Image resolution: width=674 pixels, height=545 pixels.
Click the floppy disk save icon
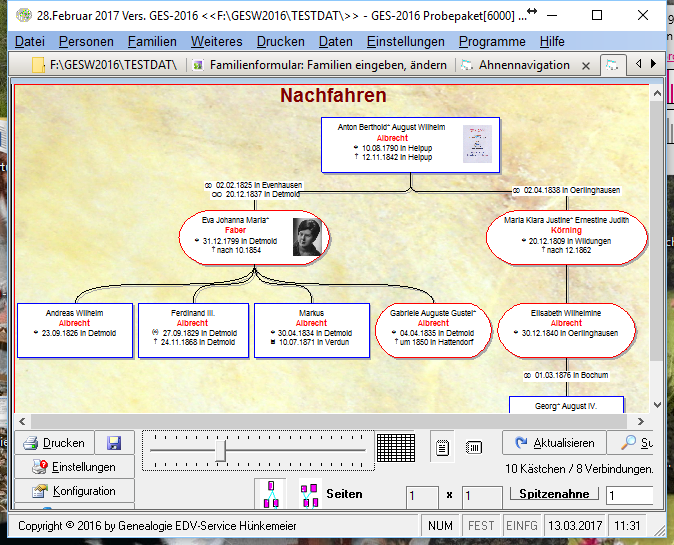coord(114,443)
